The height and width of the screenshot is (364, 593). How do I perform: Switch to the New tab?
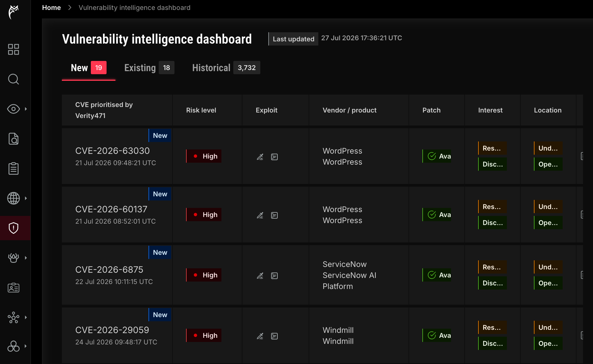89,68
